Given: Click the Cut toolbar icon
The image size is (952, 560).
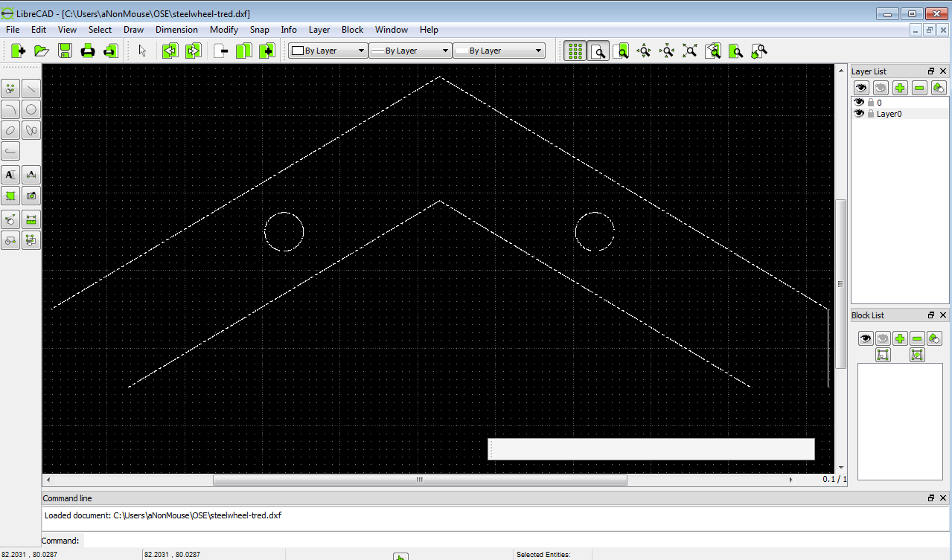Looking at the screenshot, I should tap(221, 51).
